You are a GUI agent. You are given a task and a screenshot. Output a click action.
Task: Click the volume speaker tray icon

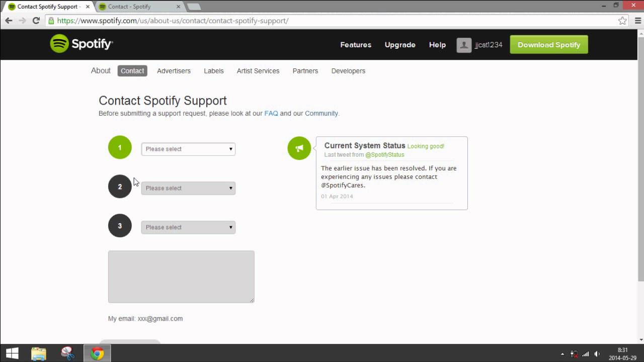[x=597, y=354]
